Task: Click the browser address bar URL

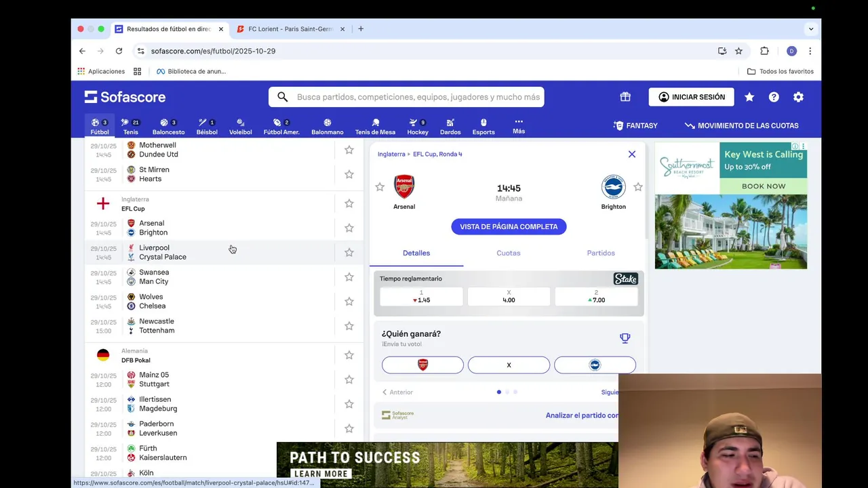Action: 213,51
